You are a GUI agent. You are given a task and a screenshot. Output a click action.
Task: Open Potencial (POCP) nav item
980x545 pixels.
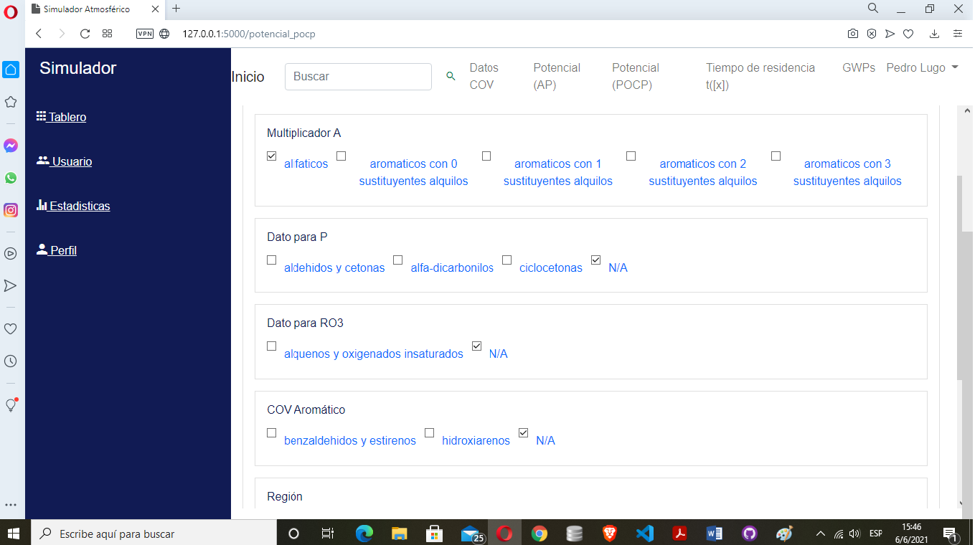click(x=636, y=76)
